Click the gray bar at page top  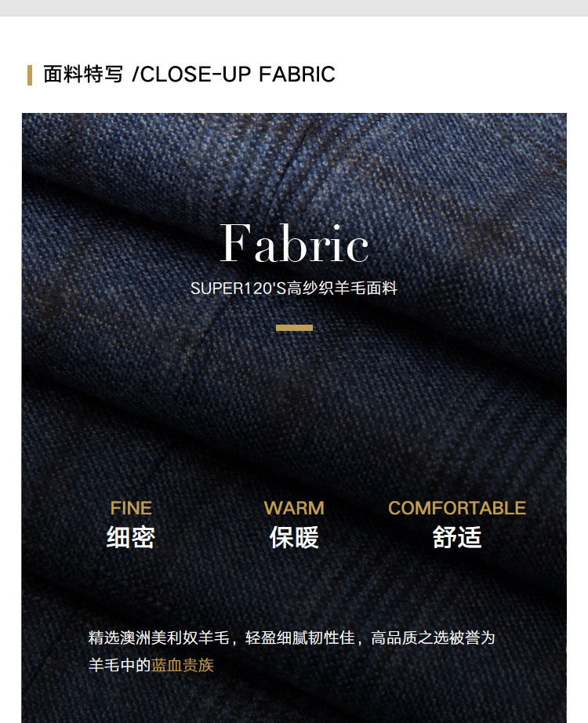pos(294,8)
